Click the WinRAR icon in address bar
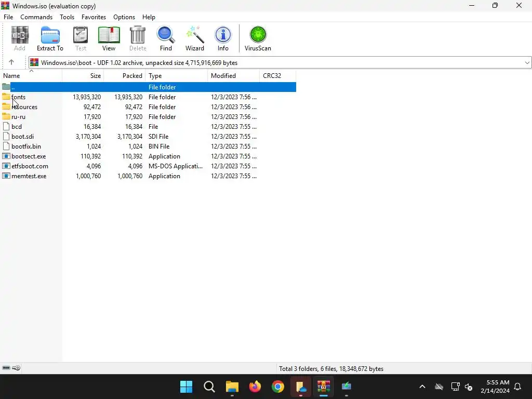The height and width of the screenshot is (399, 532). coord(34,62)
